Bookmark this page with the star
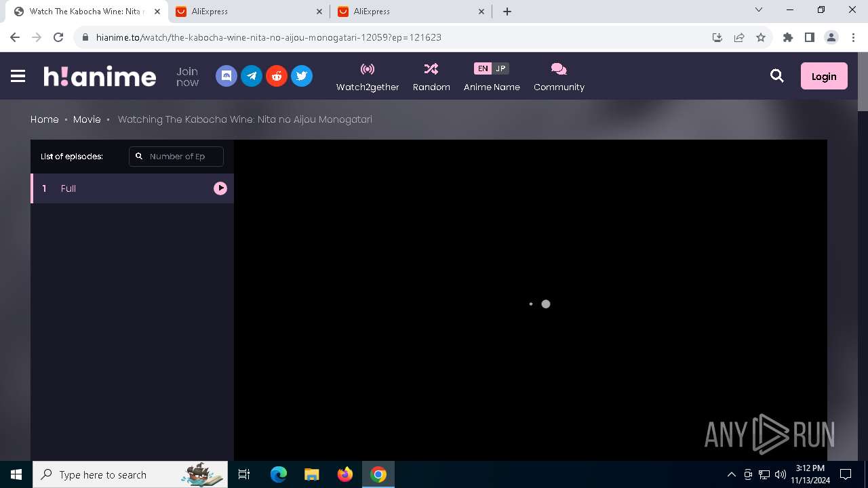This screenshot has height=488, width=868. [761, 37]
